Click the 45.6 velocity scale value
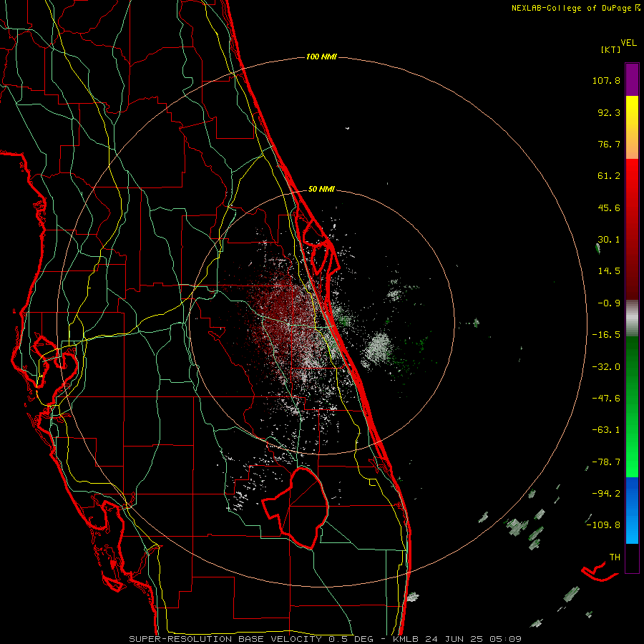Viewport: 644px width, 644px height. 609,208
